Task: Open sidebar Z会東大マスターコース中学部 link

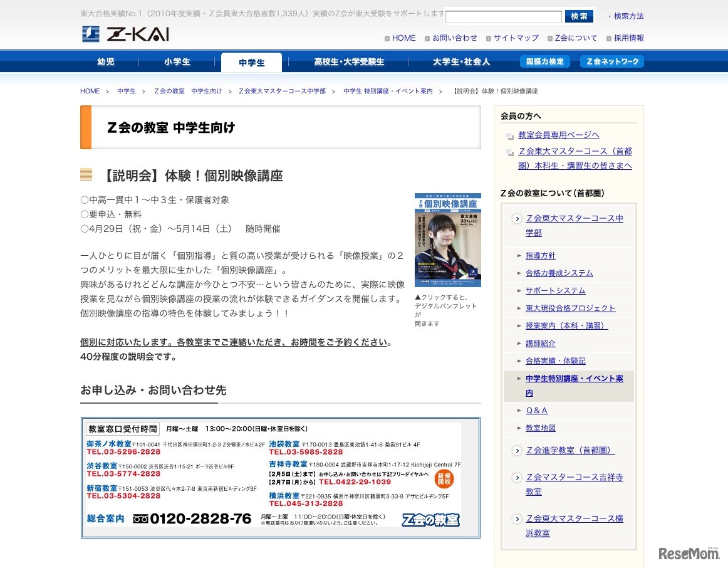Action: coord(575,225)
